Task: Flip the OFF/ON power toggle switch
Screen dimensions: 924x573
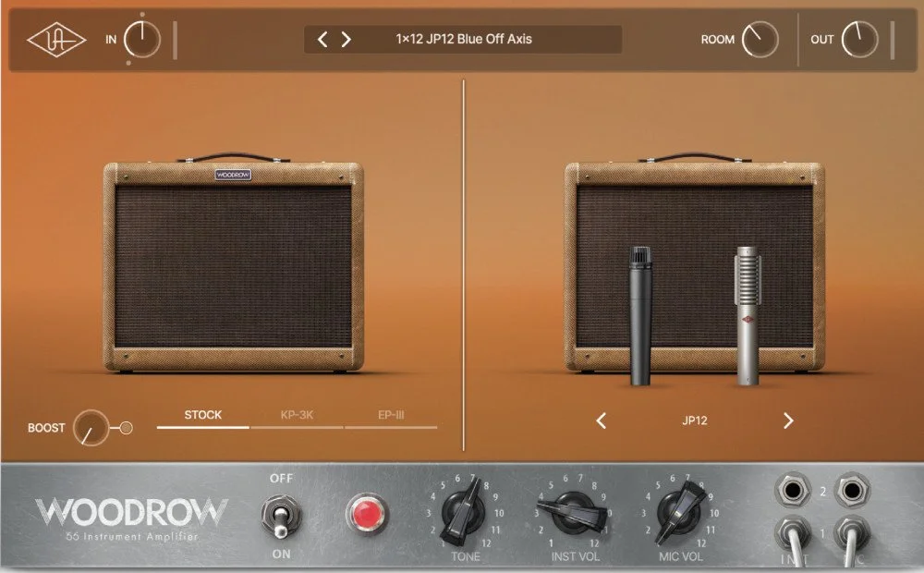Action: (281, 517)
